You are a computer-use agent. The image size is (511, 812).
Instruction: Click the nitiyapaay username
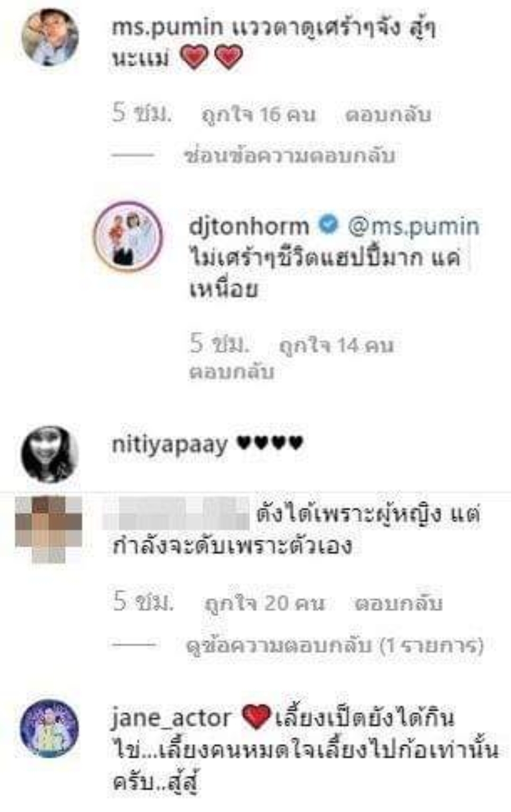169,445
